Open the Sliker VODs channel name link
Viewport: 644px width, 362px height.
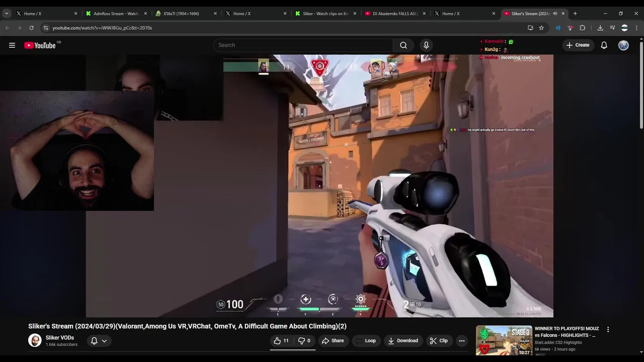click(x=60, y=338)
